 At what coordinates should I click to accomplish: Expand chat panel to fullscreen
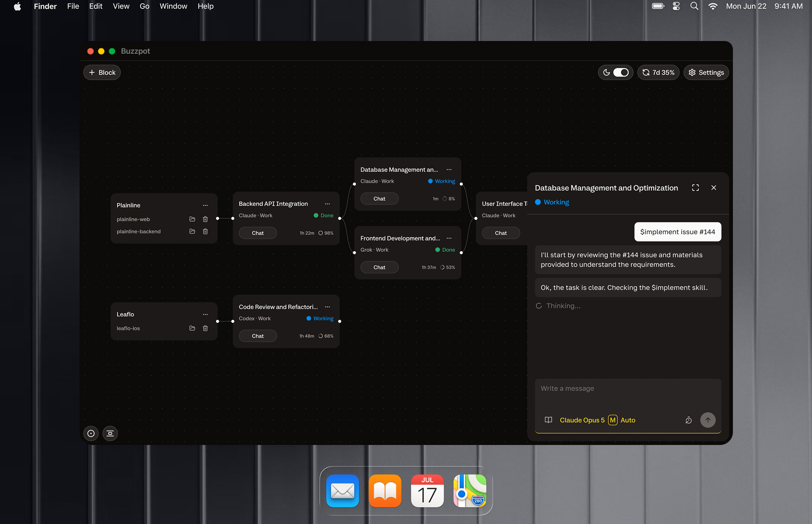(x=695, y=188)
